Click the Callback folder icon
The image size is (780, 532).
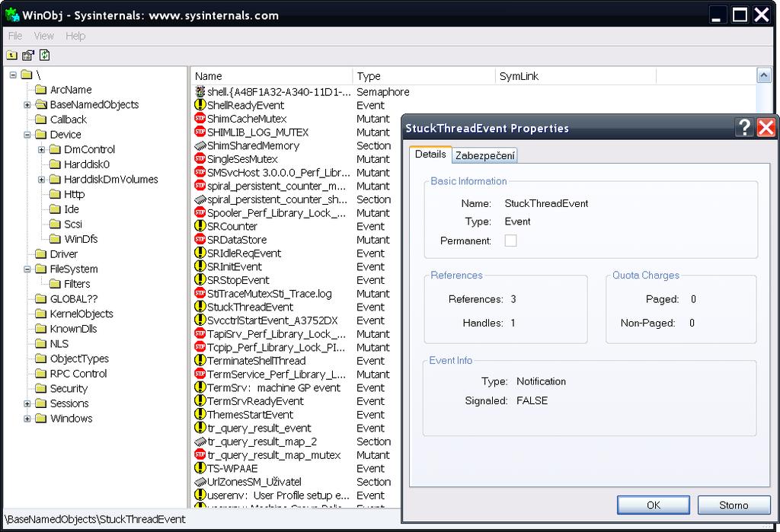[x=41, y=119]
